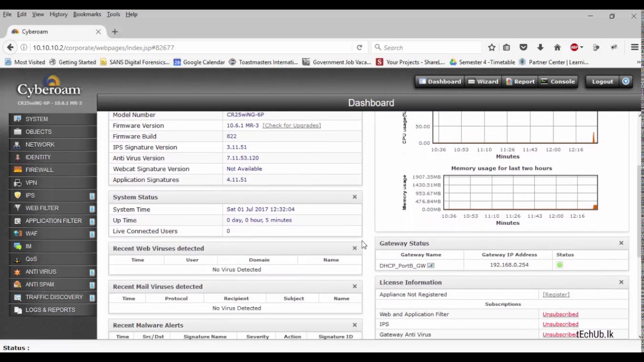The height and width of the screenshot is (362, 644).
Task: Open the LOGS & REPORTS sidebar section
Action: pos(52,310)
